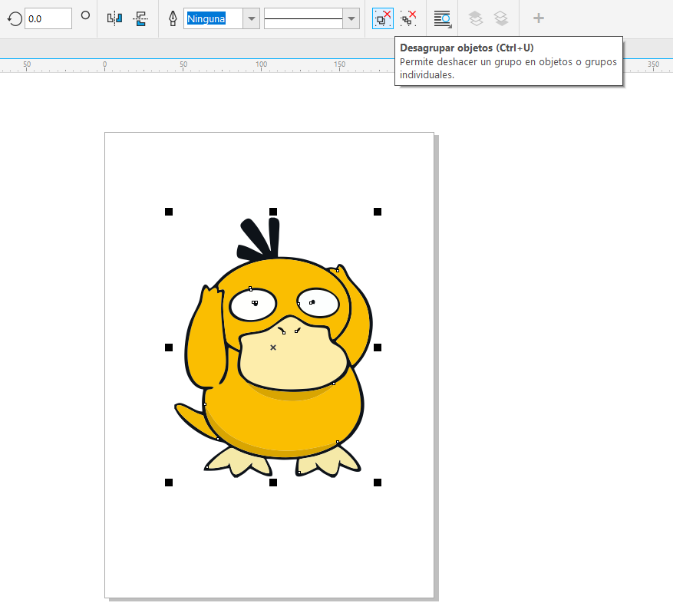Screen dimensions: 673x616
Task: Click the X center marker of the selection
Action: (273, 348)
